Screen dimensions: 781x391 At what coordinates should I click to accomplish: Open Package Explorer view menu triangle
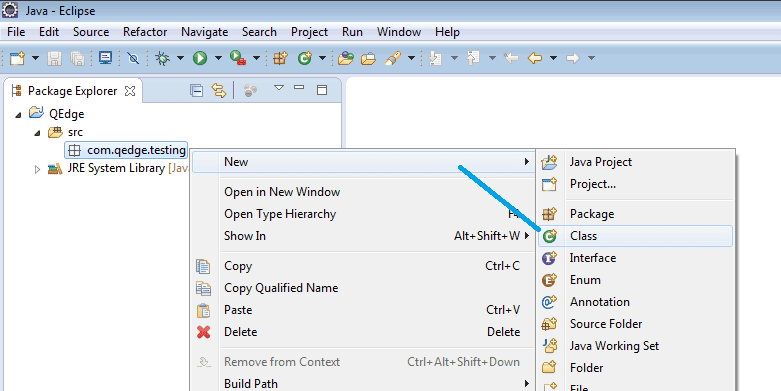(x=279, y=88)
